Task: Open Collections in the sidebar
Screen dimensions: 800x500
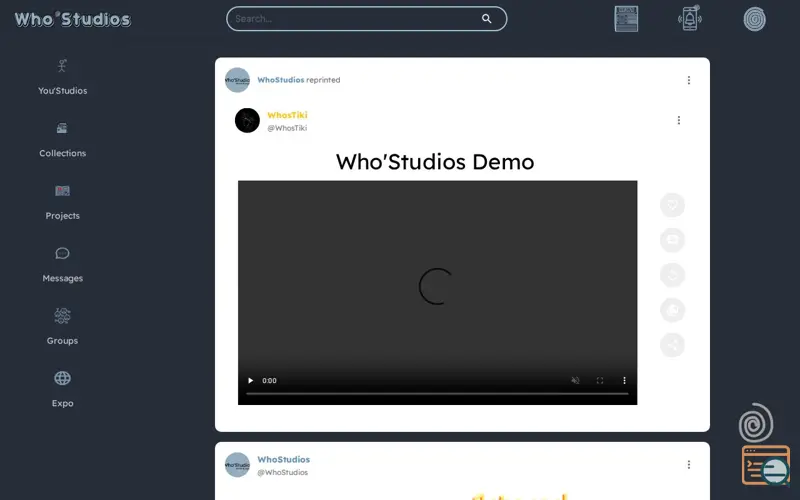Action: pyautogui.click(x=62, y=140)
